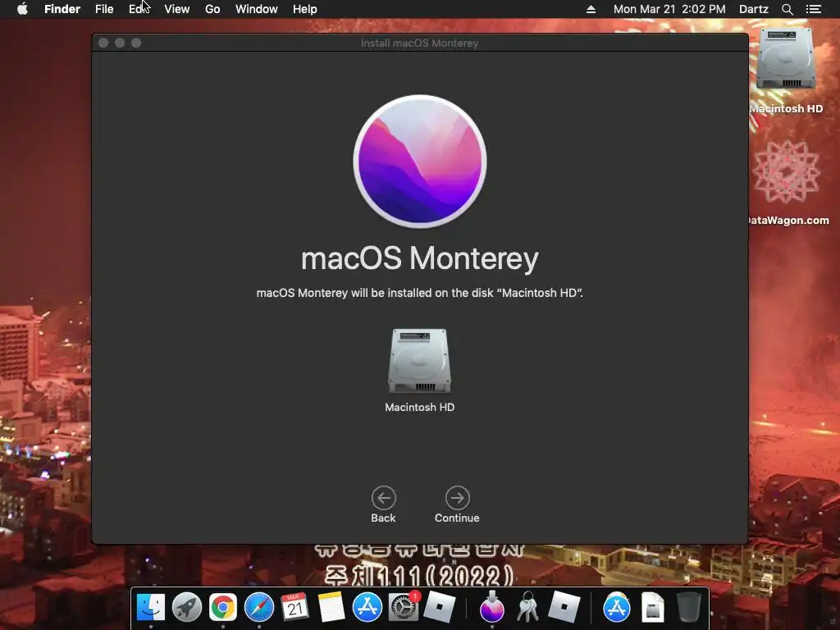The width and height of the screenshot is (840, 630).
Task: Select the Macintosh HD desktop icon
Action: click(x=786, y=59)
